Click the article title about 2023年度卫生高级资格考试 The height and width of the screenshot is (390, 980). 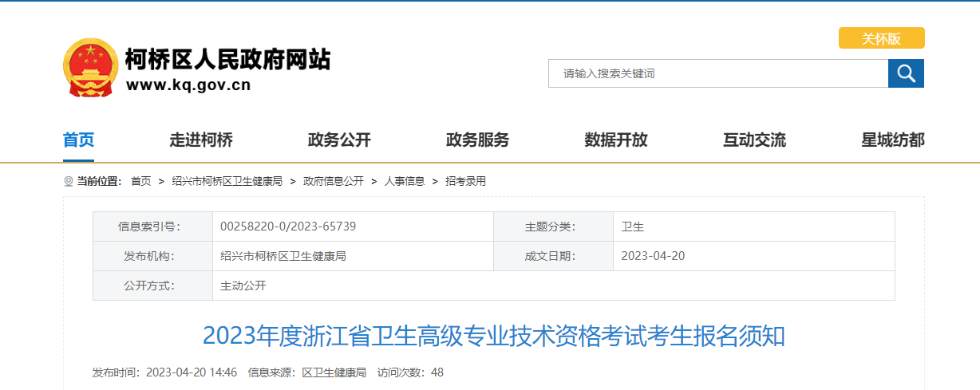[x=493, y=336]
